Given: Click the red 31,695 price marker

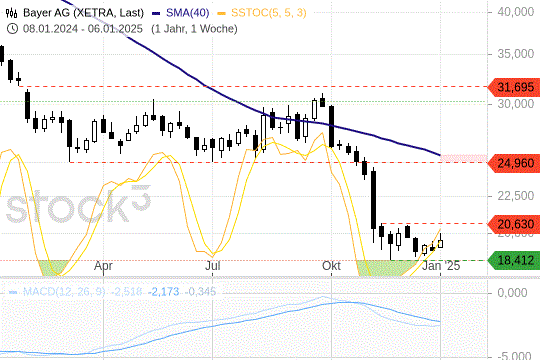Looking at the screenshot, I should 514,87.
